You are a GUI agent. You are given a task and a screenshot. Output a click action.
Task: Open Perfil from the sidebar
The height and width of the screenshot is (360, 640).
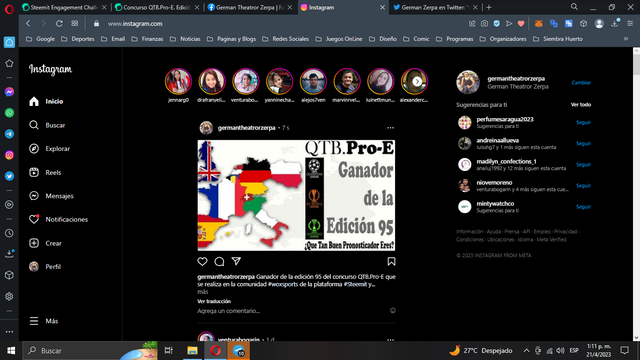[x=45, y=267]
